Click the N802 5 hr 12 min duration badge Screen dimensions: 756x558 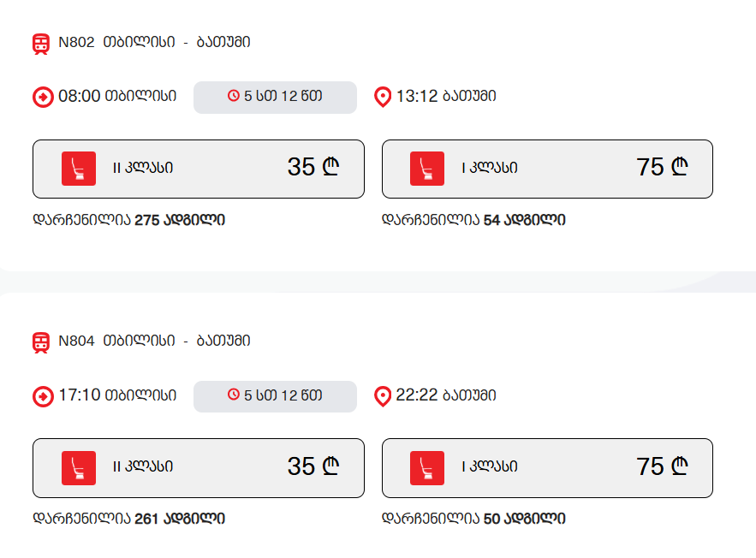[275, 97]
